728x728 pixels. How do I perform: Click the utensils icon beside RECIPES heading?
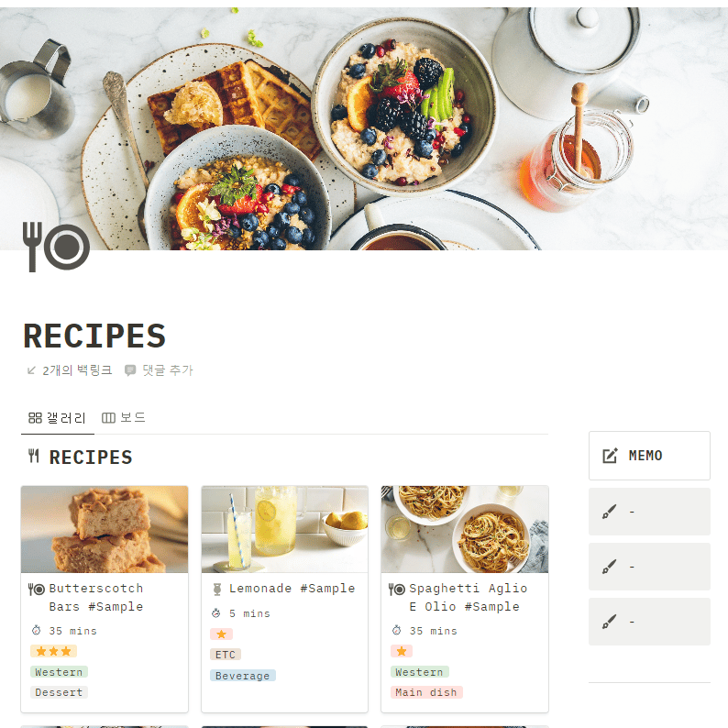(33, 456)
